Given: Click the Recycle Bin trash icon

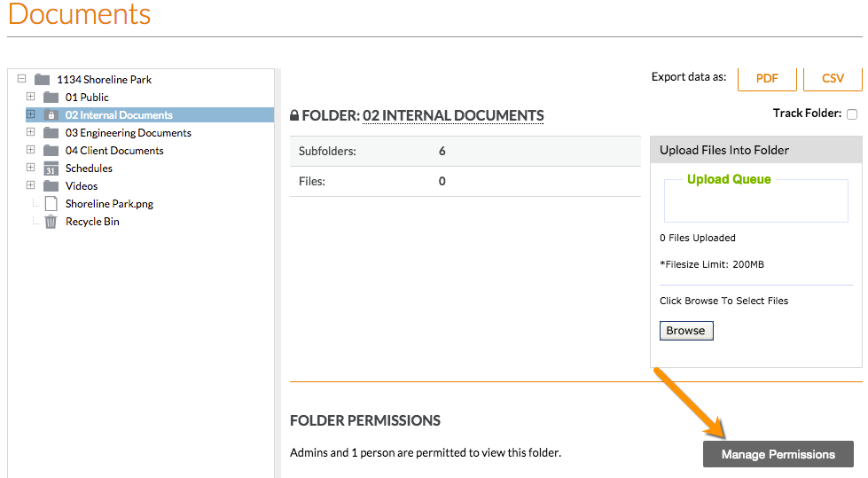Looking at the screenshot, I should tap(51, 222).
